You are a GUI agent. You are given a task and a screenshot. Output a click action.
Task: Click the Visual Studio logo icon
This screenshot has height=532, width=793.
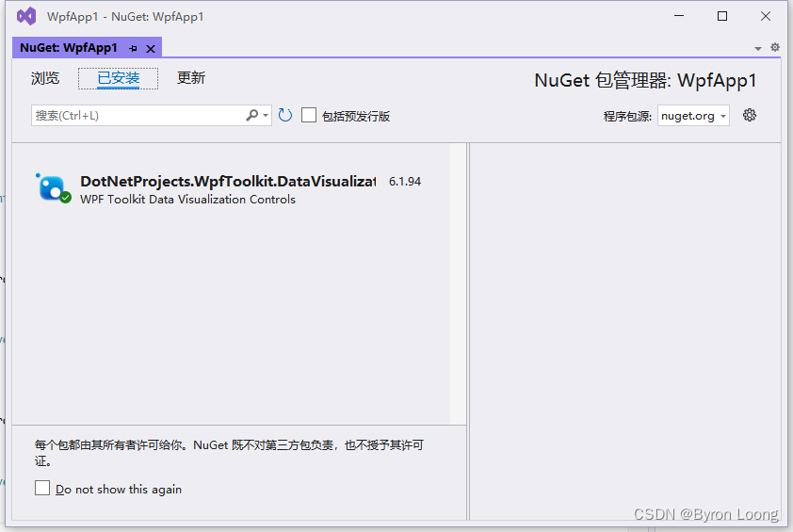[26, 16]
